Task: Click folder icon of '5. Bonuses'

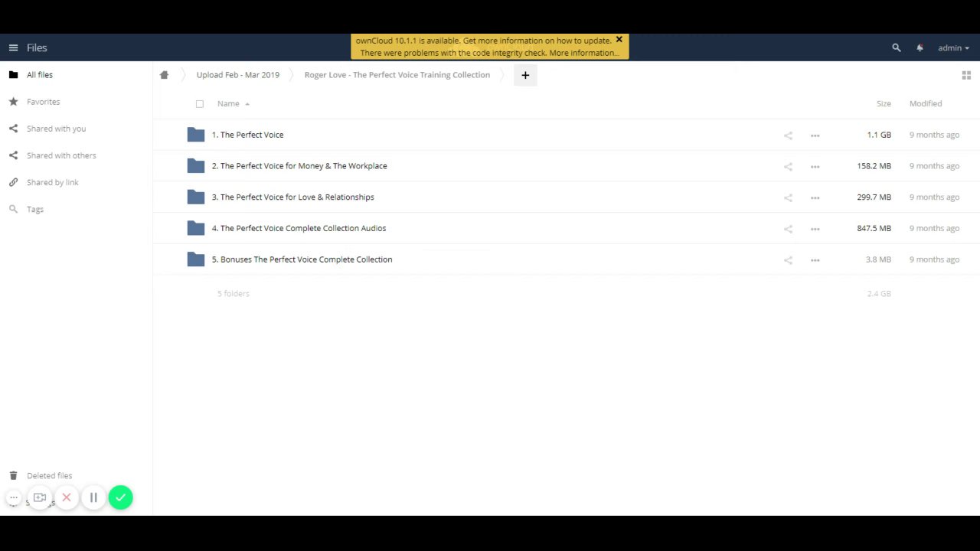Action: click(196, 259)
